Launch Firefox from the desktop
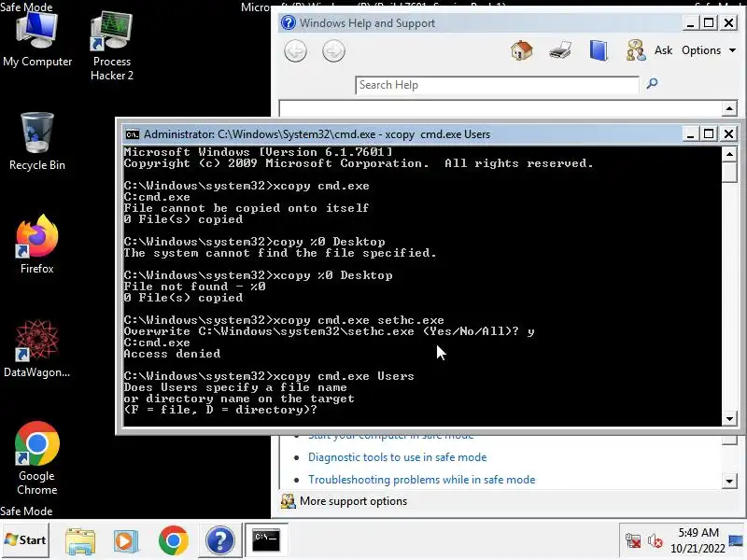 37,244
